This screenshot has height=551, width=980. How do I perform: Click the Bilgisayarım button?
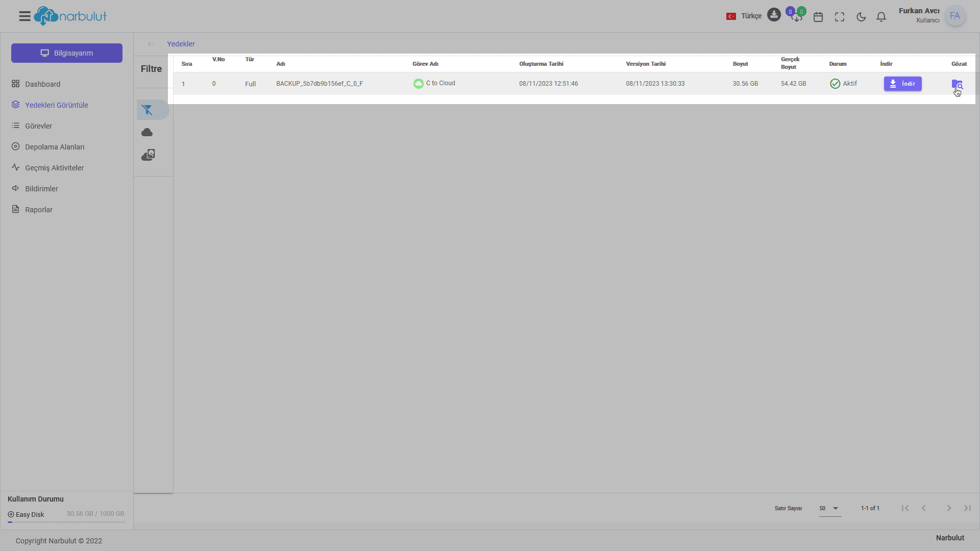67,53
